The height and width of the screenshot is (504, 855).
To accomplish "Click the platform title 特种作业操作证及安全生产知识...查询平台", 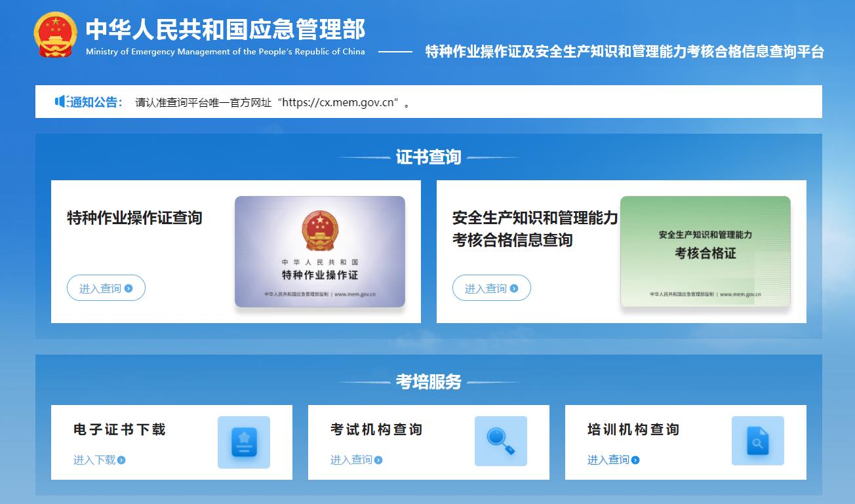I will (x=625, y=52).
